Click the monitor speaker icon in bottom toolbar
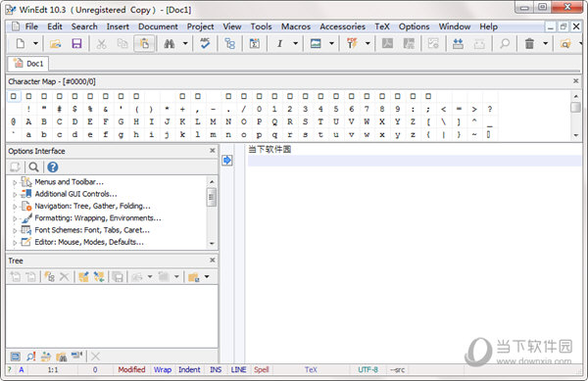The height and width of the screenshot is (381, 588). pyautogui.click(x=76, y=356)
